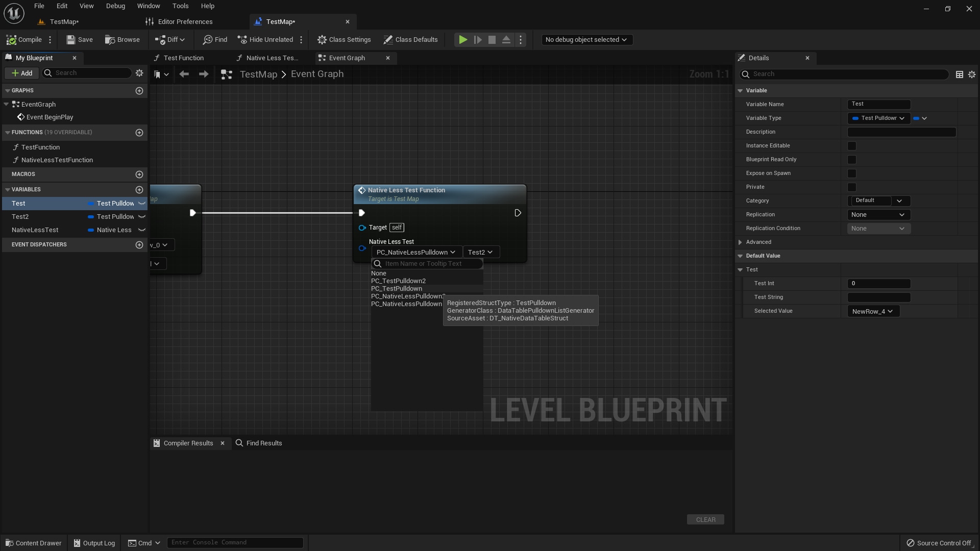Click the console command input field
980x551 pixels.
[235, 542]
